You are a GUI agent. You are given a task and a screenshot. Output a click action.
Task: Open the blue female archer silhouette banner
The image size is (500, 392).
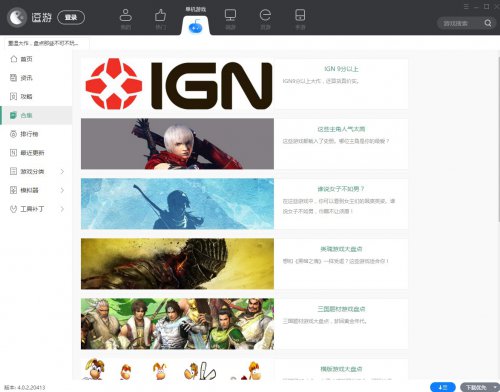[177, 204]
